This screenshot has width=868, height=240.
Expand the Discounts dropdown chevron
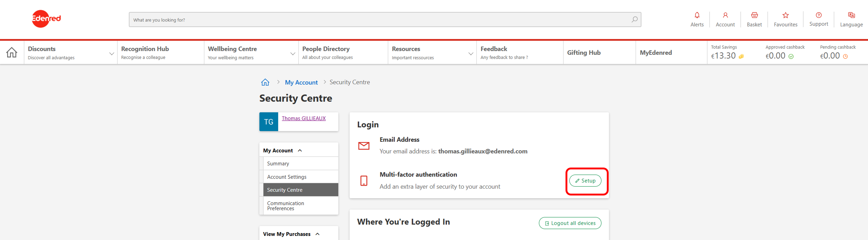[x=112, y=54]
